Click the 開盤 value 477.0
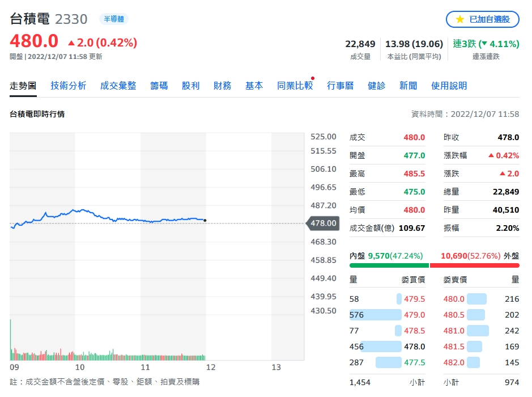This screenshot has height=397, width=532. pos(414,155)
